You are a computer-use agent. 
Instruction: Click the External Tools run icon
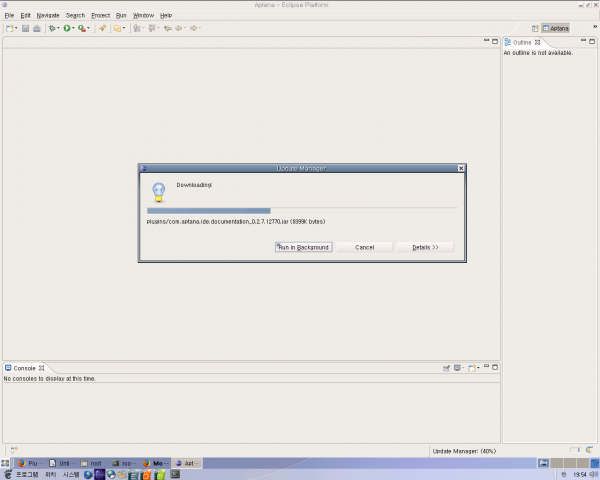pyautogui.click(x=82, y=28)
